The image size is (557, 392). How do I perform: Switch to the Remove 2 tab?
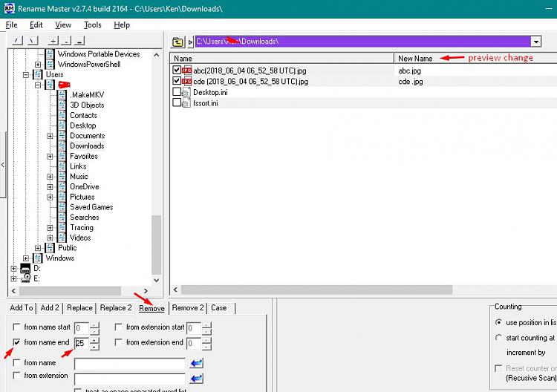tap(188, 307)
